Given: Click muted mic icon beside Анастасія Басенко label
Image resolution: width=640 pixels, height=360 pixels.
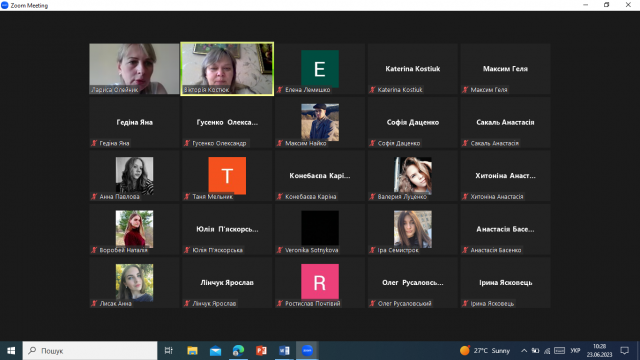Looking at the screenshot, I should pos(465,250).
